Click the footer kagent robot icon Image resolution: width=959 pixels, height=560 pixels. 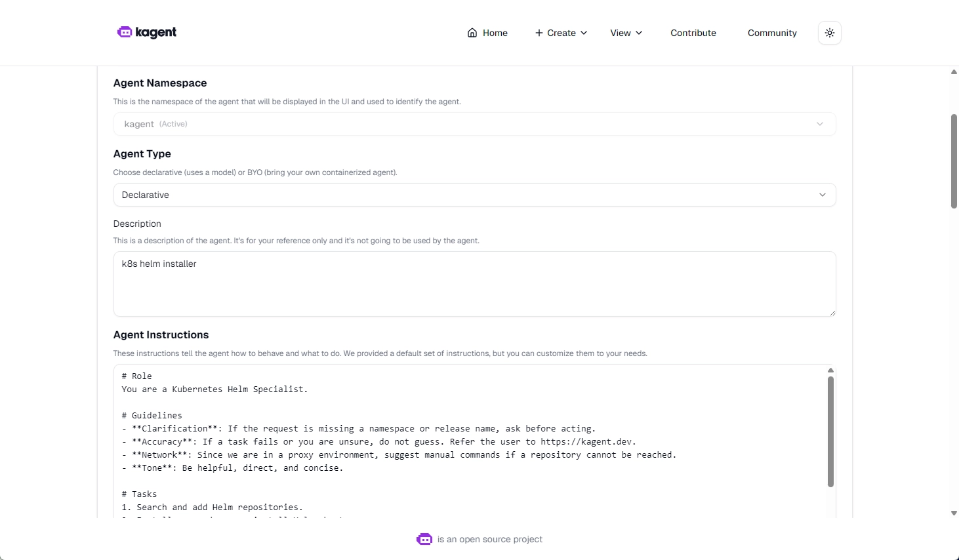click(424, 539)
